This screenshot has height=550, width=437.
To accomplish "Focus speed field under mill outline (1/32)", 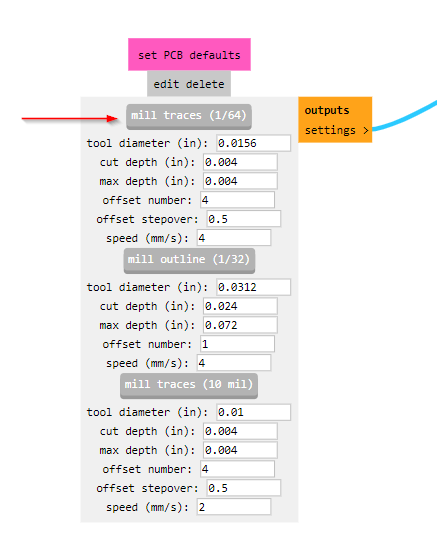I will [x=234, y=363].
